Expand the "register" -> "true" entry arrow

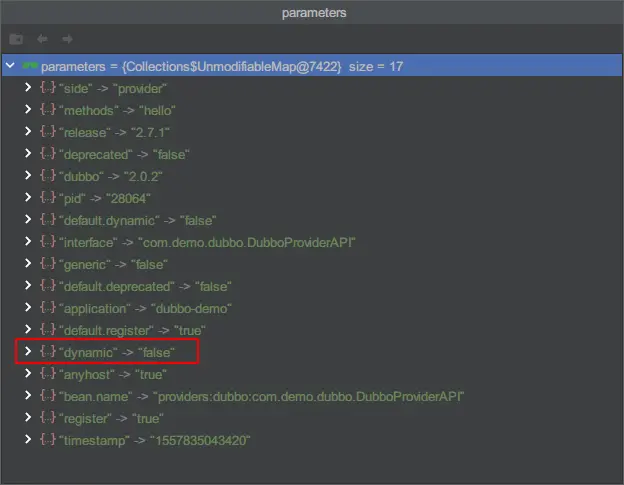(x=28, y=417)
